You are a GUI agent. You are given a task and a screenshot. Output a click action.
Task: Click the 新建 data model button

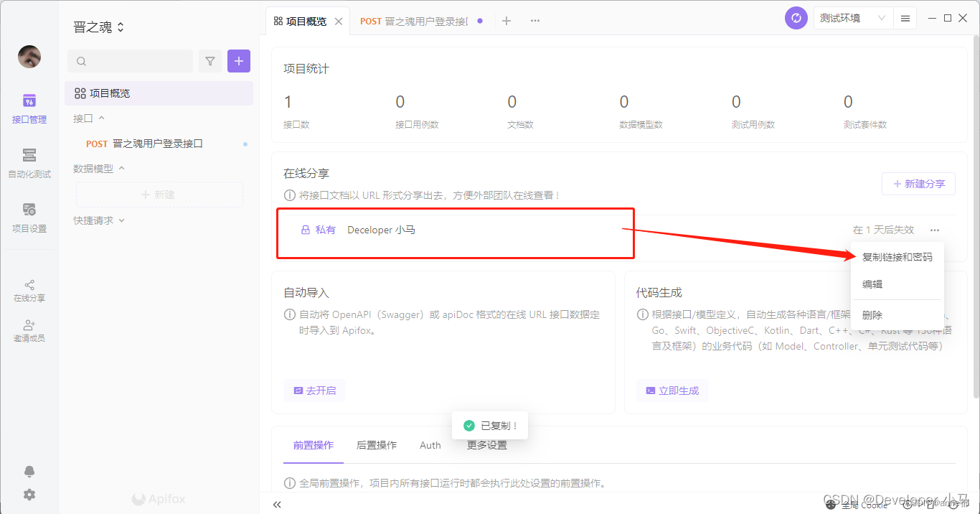(159, 195)
